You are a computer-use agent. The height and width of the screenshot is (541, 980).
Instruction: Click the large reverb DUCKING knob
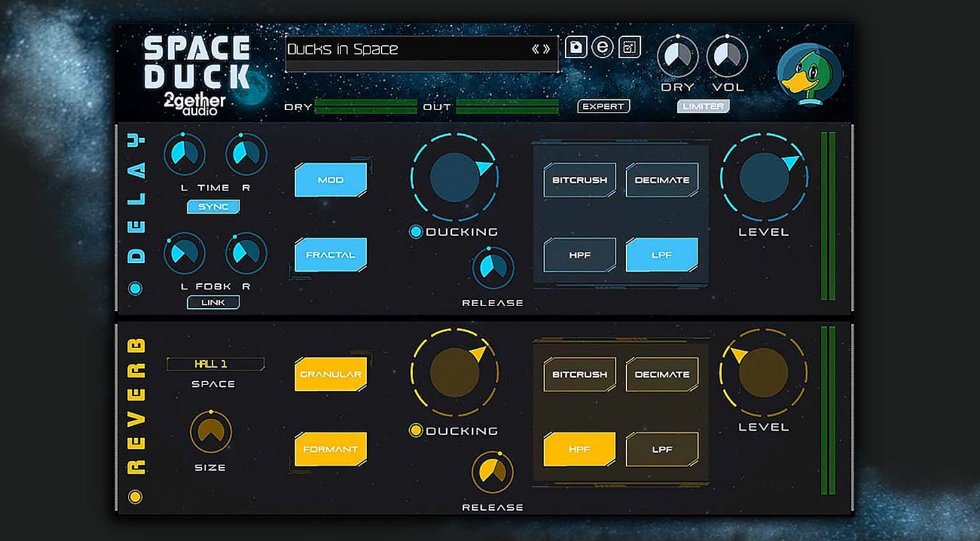[x=454, y=373]
